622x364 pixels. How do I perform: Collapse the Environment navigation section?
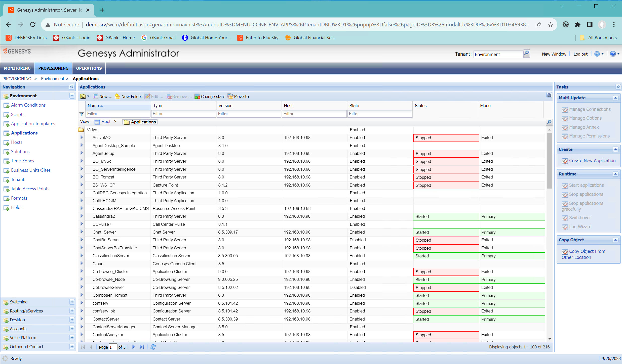pos(72,96)
